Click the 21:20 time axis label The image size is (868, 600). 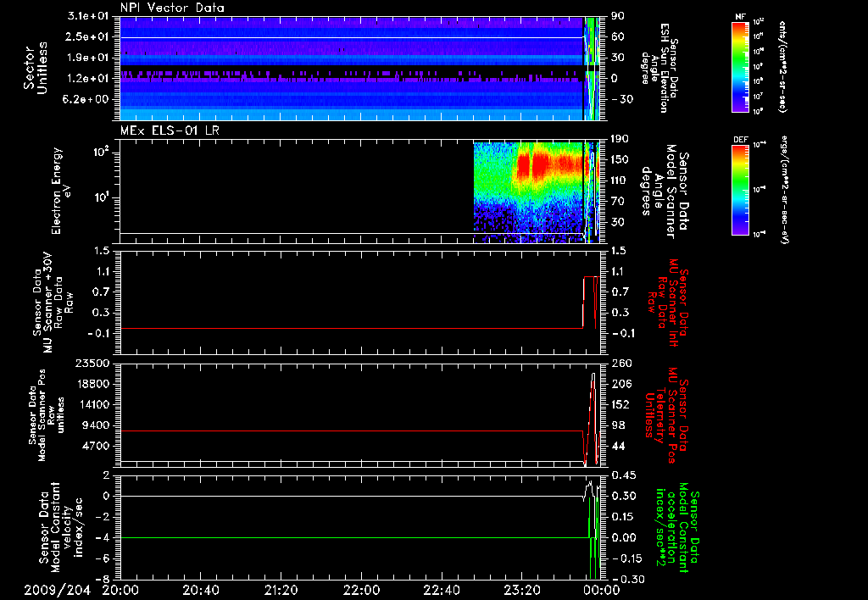[x=281, y=590]
